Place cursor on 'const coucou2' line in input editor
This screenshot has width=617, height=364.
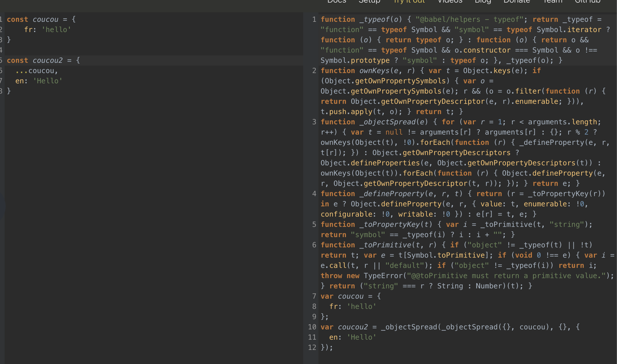coord(43,60)
